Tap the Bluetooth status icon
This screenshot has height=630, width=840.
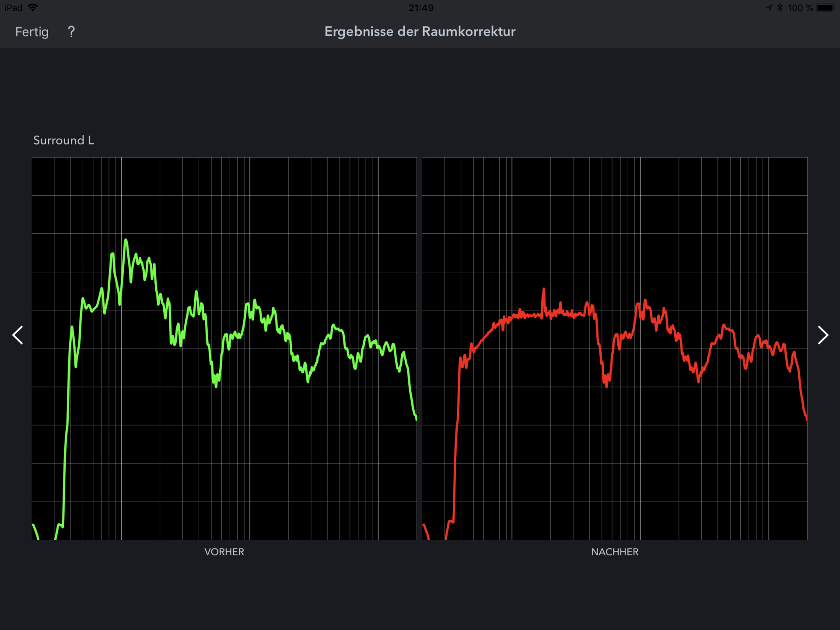[780, 8]
